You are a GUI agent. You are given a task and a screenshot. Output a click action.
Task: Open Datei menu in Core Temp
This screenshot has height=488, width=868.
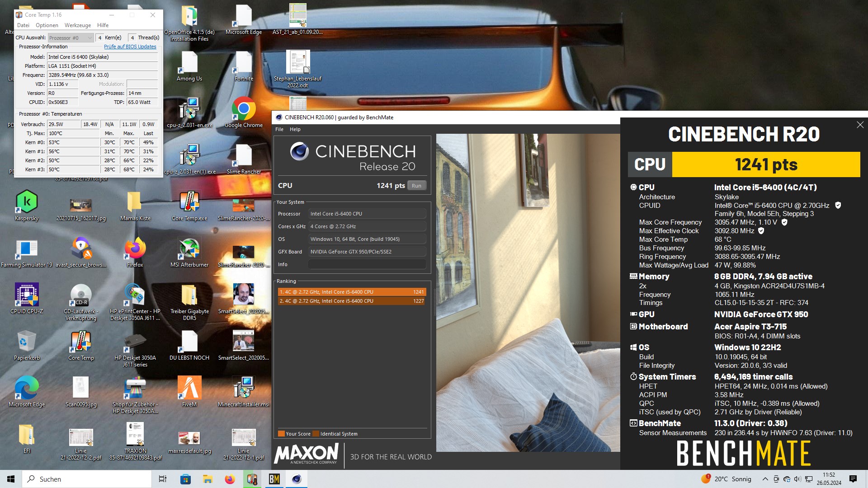tap(23, 25)
